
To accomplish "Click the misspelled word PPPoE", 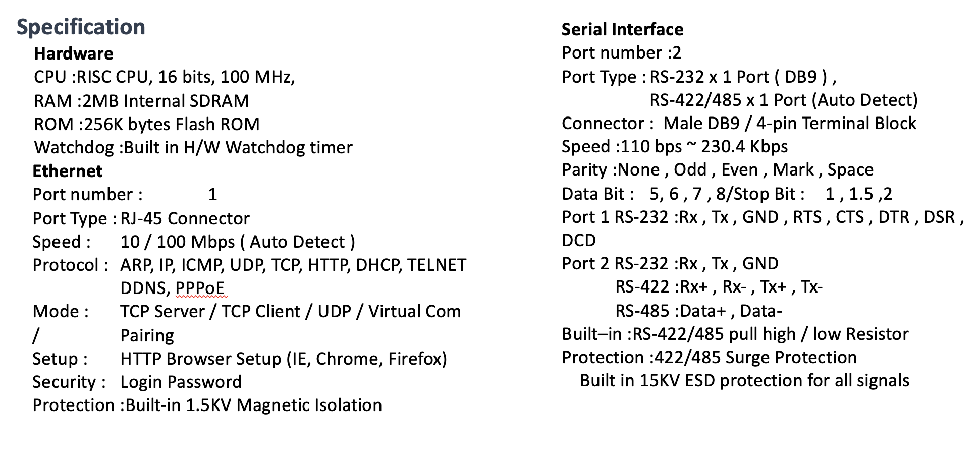I will click(200, 288).
